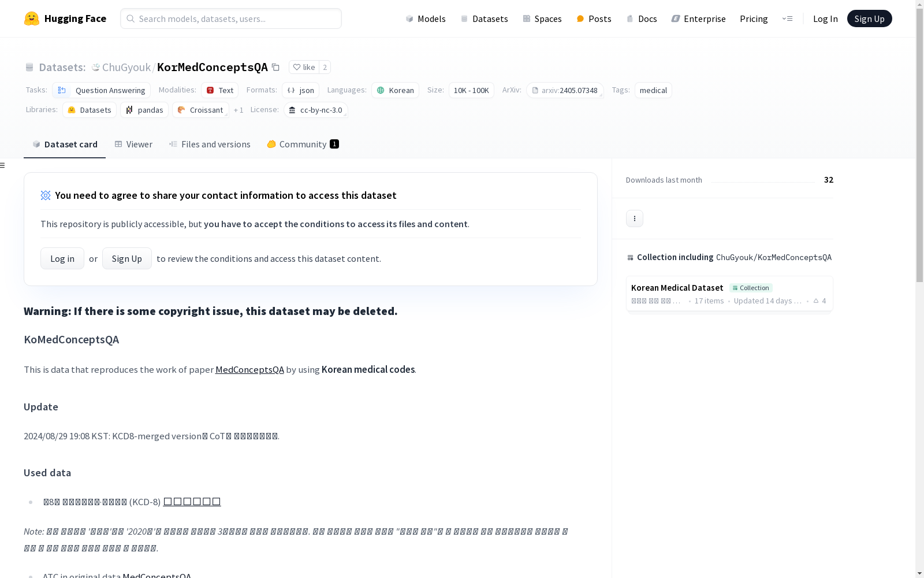The height and width of the screenshot is (578, 924).
Task: Click the Update section heading
Action: (41, 407)
